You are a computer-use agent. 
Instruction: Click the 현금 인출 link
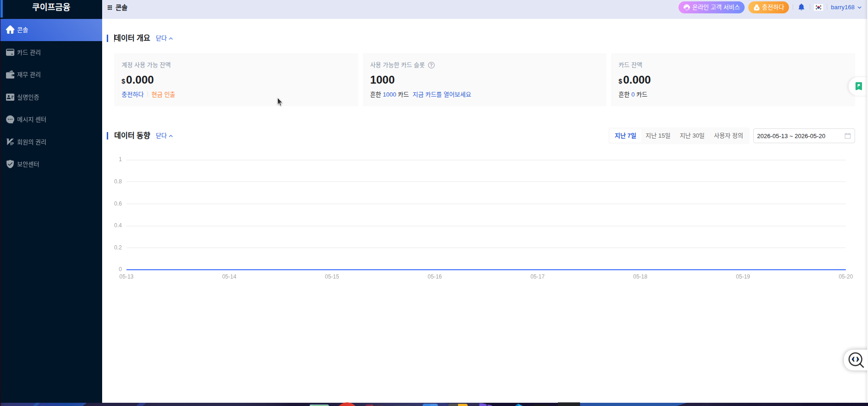tap(163, 94)
